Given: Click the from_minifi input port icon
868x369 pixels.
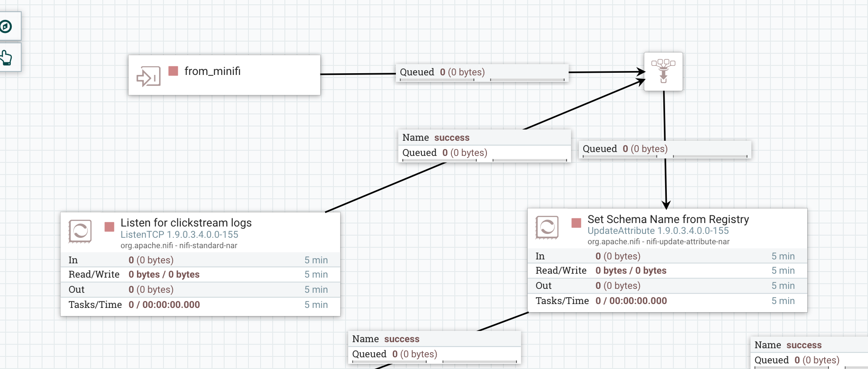Looking at the screenshot, I should tap(148, 76).
